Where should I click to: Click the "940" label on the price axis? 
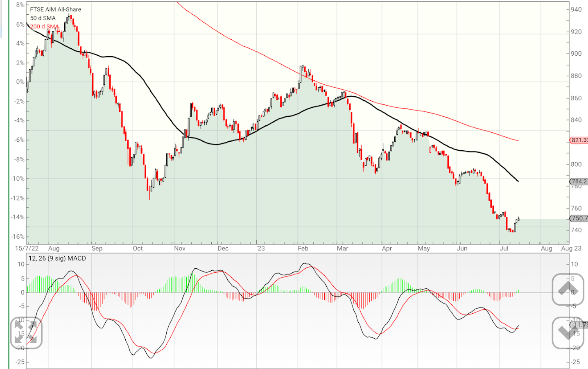(x=577, y=9)
